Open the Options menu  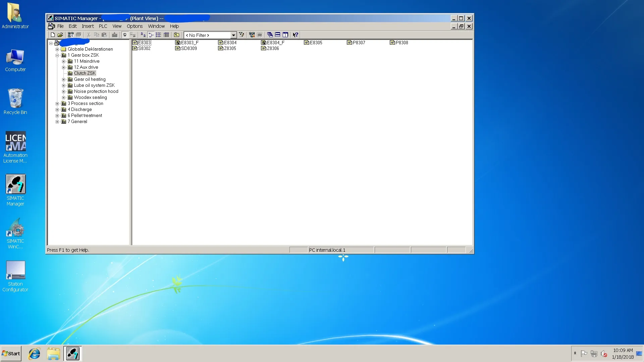[135, 26]
